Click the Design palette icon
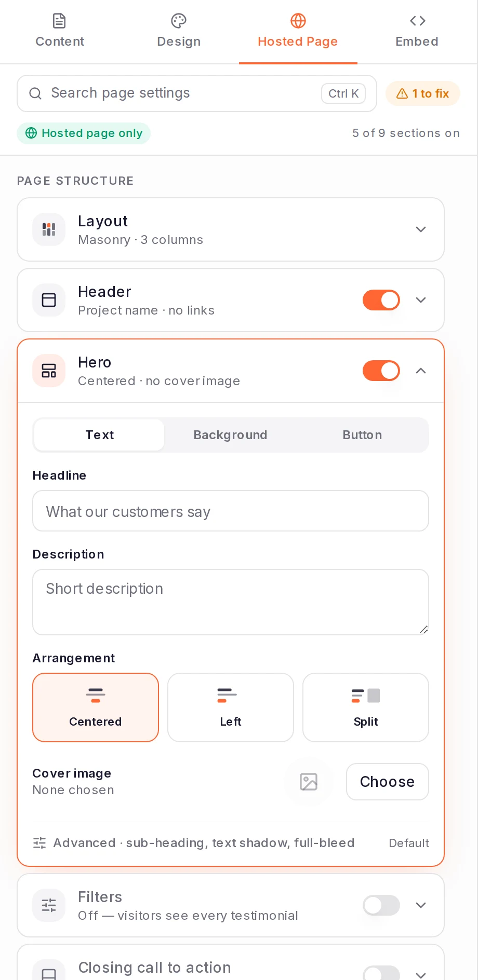This screenshot has width=478, height=980. [179, 21]
